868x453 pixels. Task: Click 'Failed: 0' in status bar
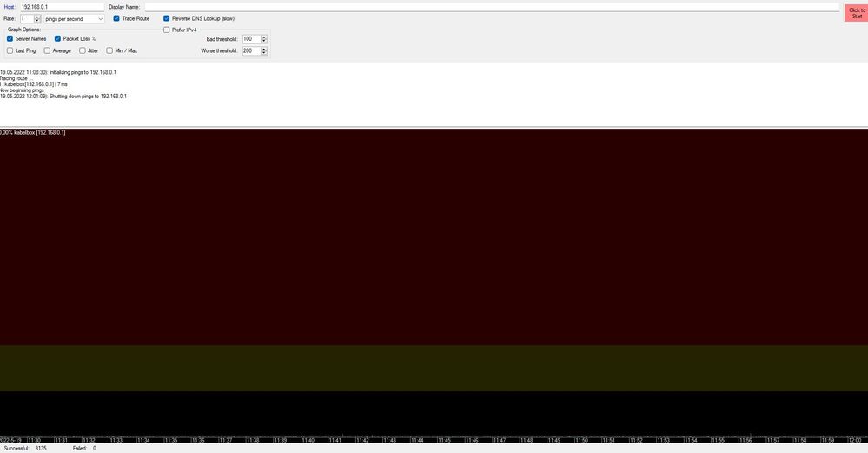tap(84, 449)
